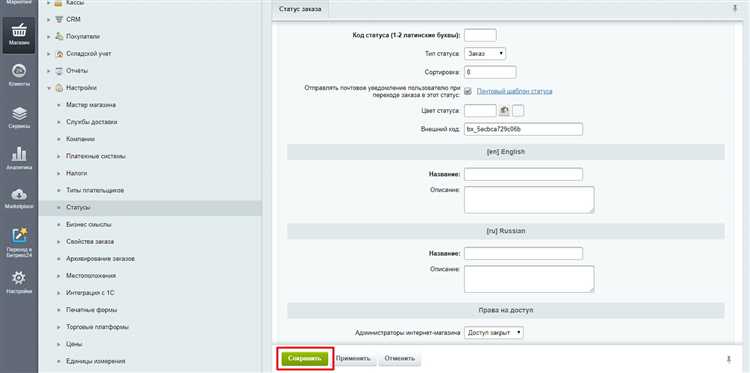The height and width of the screenshot is (373, 750).
Task: Expand the Покупатели tree node
Action: tap(49, 36)
